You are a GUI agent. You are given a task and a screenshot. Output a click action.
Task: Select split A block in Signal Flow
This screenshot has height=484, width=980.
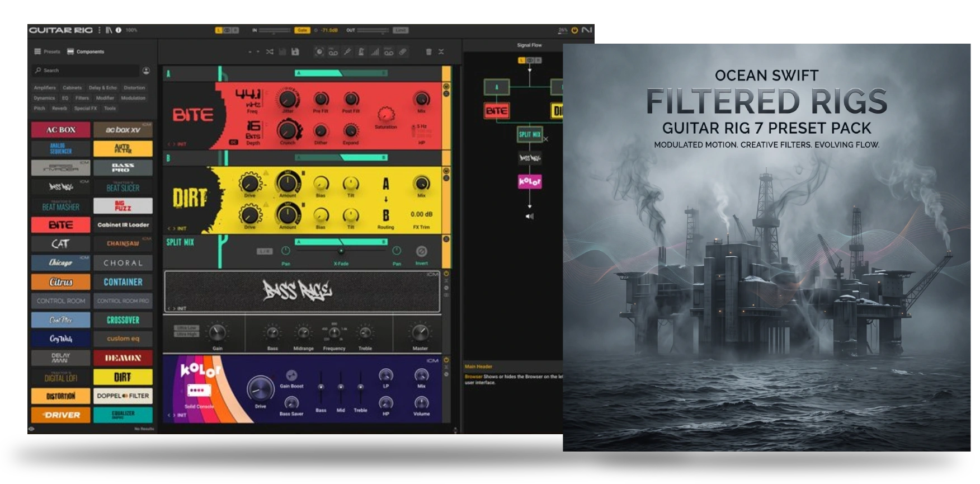click(x=496, y=87)
